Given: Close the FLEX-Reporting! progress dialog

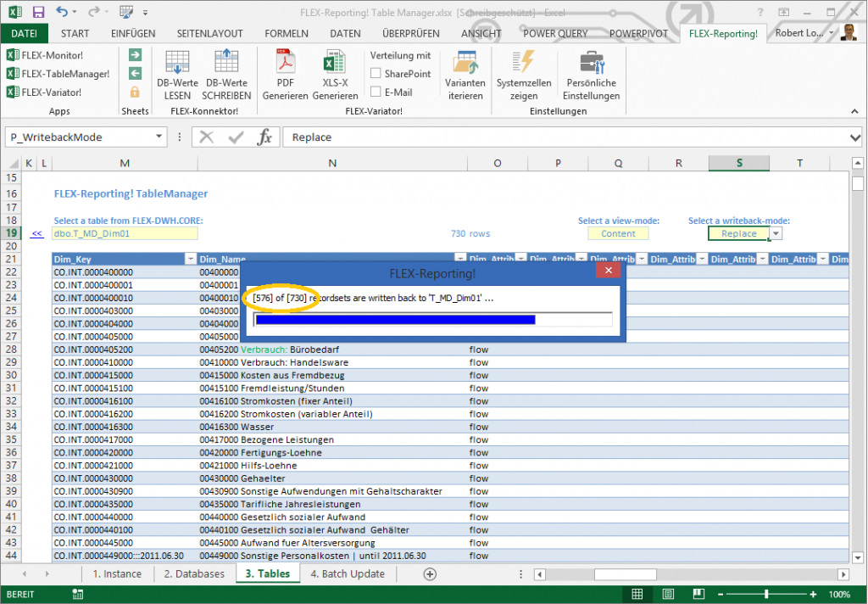Looking at the screenshot, I should pyautogui.click(x=608, y=270).
